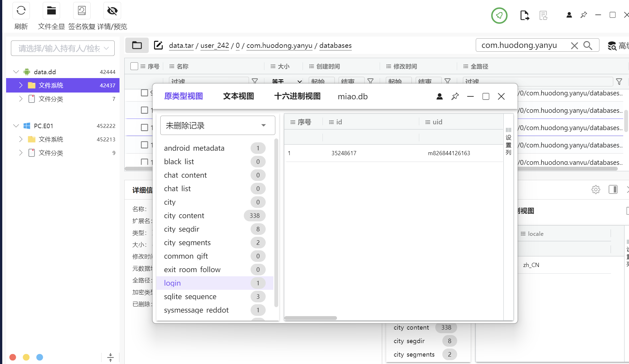Open the advanced search (高级) icon
Image resolution: width=629 pixels, height=364 pixels.
click(x=612, y=46)
